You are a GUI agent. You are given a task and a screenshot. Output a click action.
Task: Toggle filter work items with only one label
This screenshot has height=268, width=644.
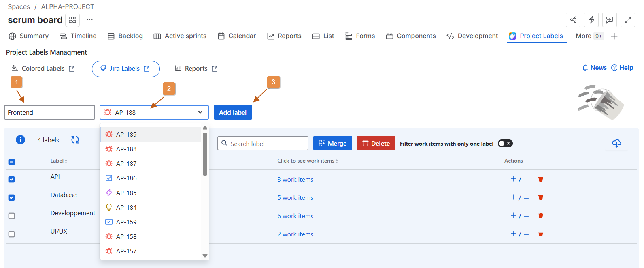[x=505, y=143]
